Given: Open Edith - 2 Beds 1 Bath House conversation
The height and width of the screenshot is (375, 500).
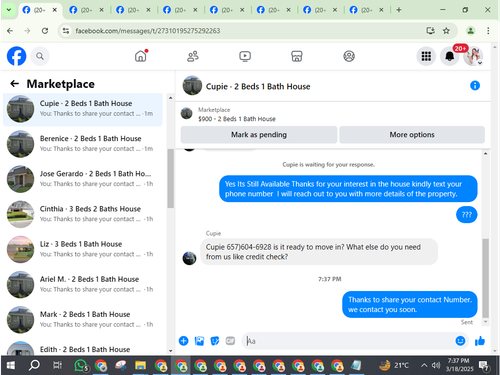Looking at the screenshot, I should (x=83, y=347).
